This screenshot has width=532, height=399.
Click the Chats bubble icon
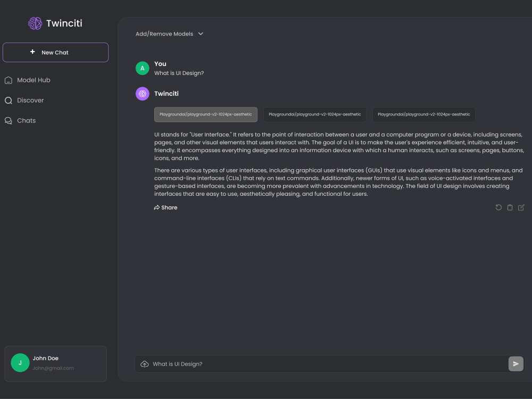9,121
